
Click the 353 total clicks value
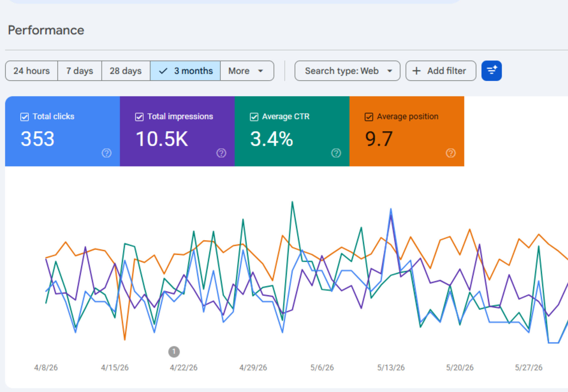[38, 139]
